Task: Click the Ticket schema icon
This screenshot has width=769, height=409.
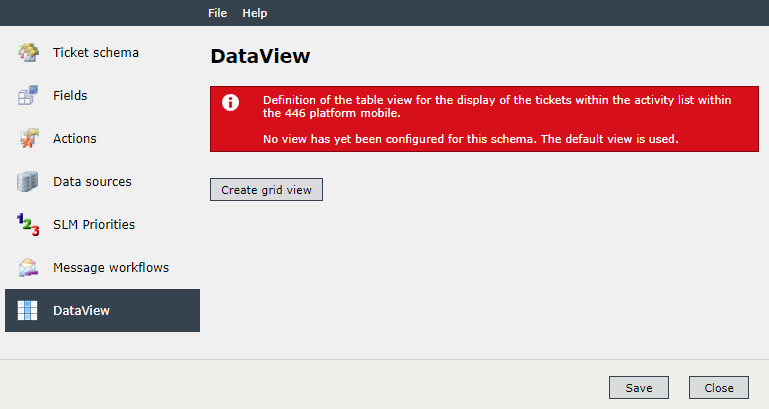Action: pos(28,52)
